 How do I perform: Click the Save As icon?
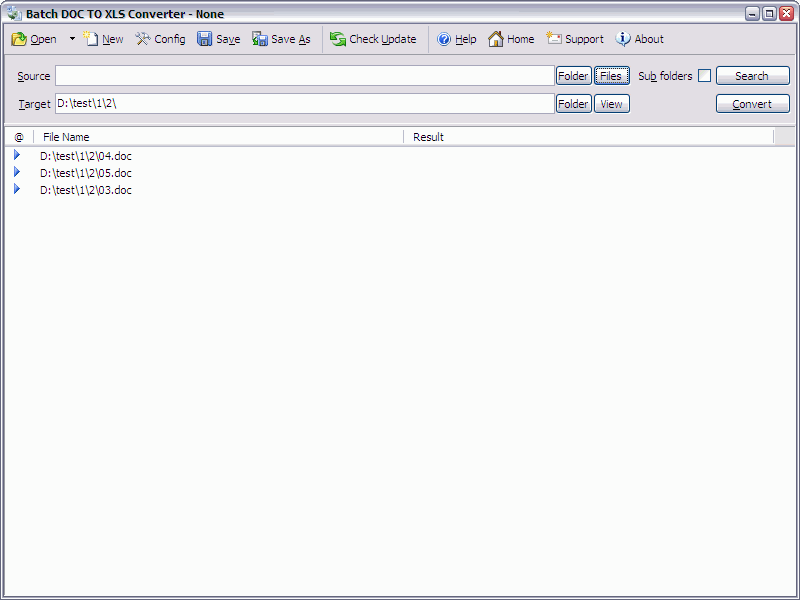point(260,39)
